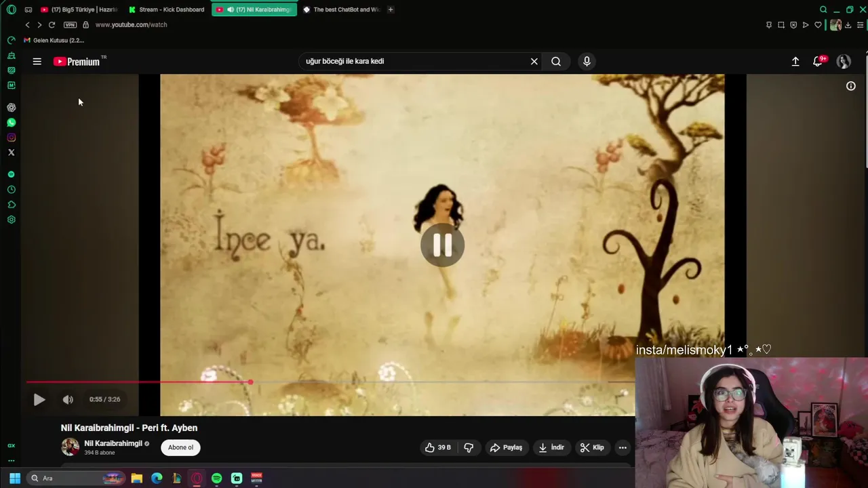Open the browser profile picture in toolbar
868x488 pixels.
(835, 25)
